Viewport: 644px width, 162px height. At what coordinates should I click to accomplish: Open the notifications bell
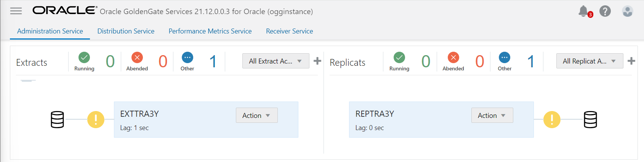point(584,11)
